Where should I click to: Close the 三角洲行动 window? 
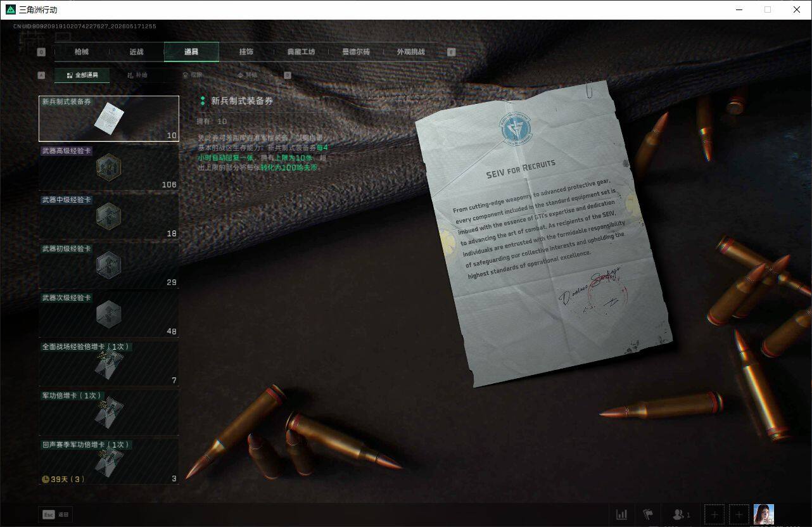797,10
